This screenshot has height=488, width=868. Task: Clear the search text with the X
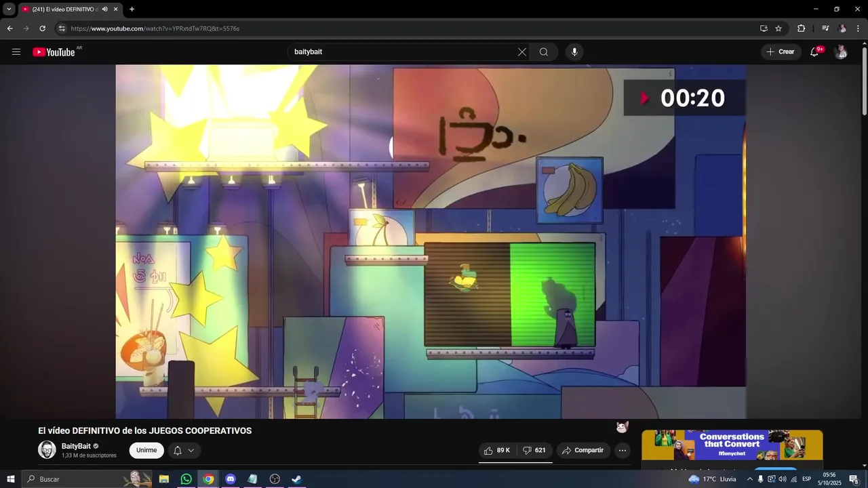pyautogui.click(x=522, y=52)
